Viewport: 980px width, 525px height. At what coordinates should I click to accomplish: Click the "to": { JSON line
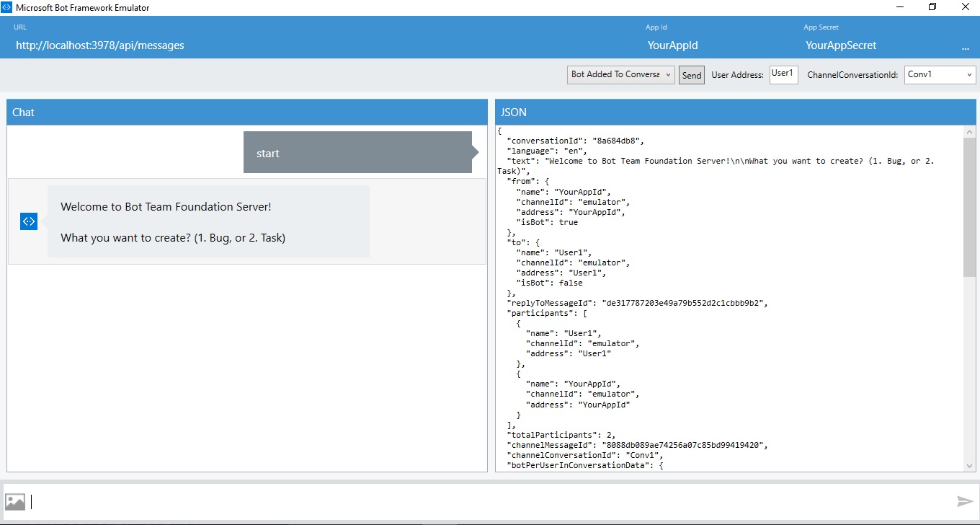pyautogui.click(x=523, y=242)
